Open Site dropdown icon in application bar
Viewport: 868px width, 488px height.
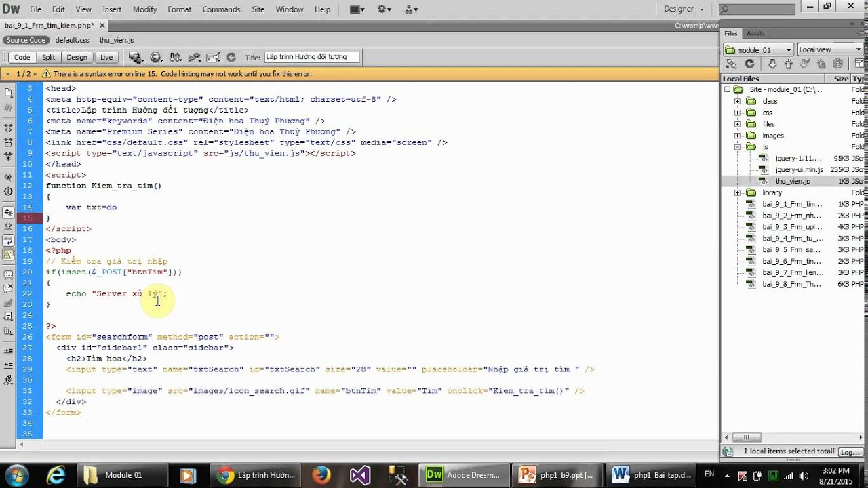(x=411, y=9)
